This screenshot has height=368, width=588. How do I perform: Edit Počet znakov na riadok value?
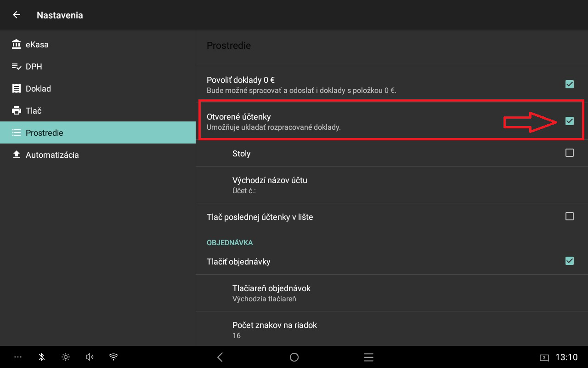pos(392,329)
